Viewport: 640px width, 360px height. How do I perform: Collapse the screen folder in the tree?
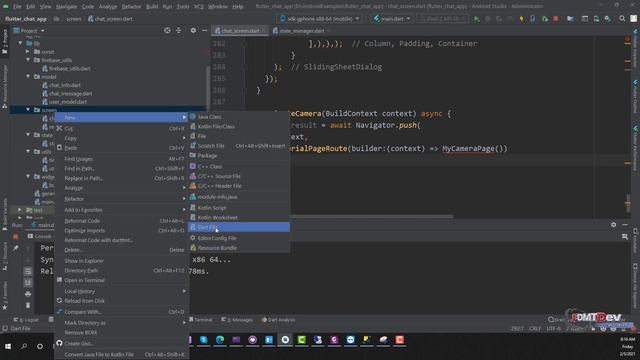28,110
